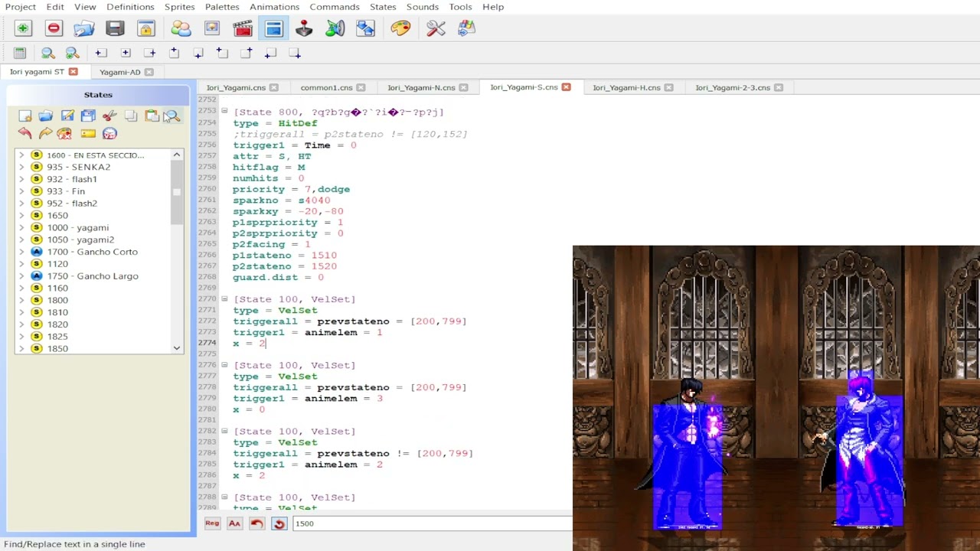Toggle the Reg regular expression search option
The image size is (980, 551).
[212, 523]
